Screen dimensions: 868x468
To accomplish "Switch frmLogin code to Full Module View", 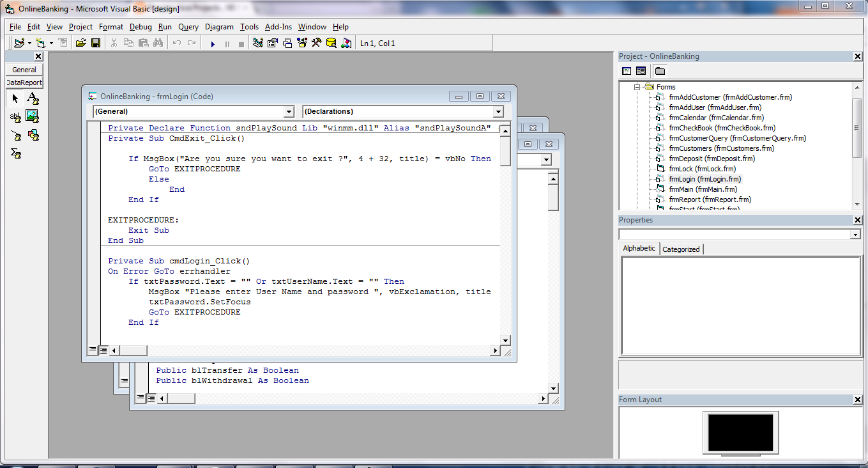I will tap(103, 350).
